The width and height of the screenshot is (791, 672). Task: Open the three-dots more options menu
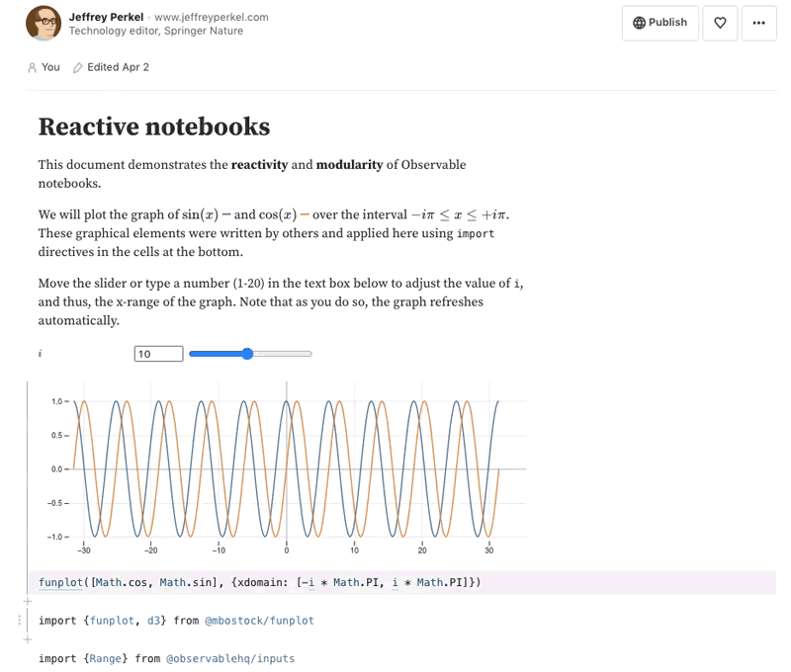tap(758, 23)
